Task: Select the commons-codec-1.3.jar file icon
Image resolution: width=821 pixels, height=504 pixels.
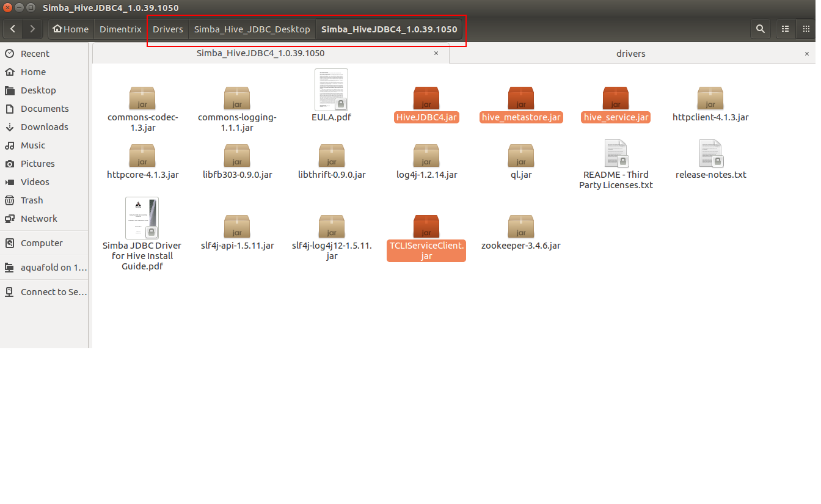Action: tap(142, 98)
